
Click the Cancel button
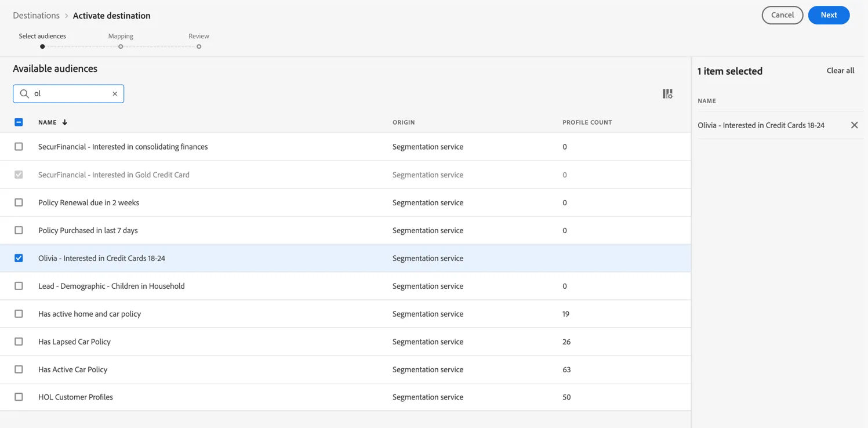point(782,15)
